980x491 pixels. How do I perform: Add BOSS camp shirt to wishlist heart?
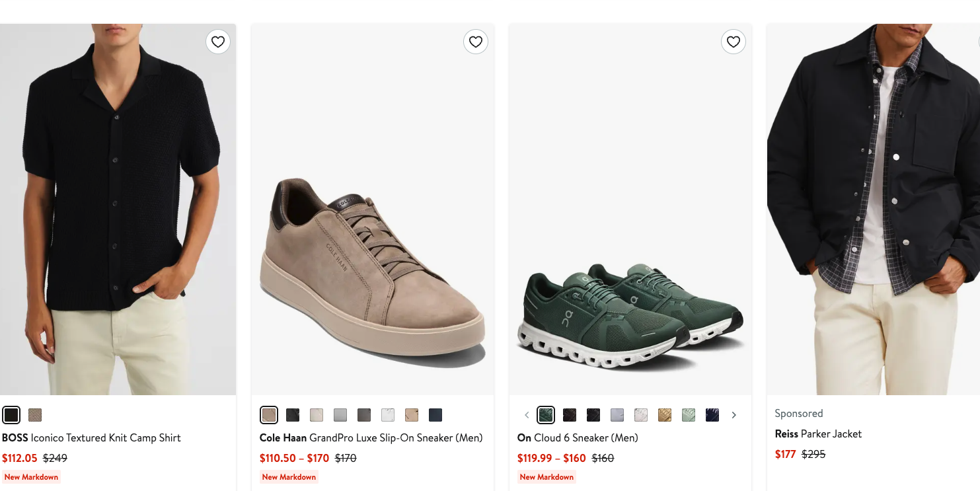tap(218, 42)
